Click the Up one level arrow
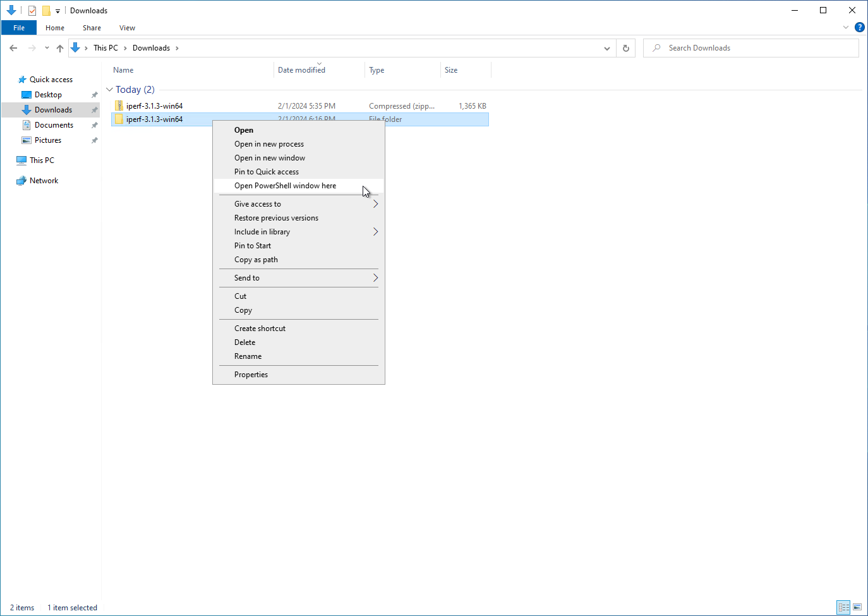This screenshot has height=616, width=868. 60,48
